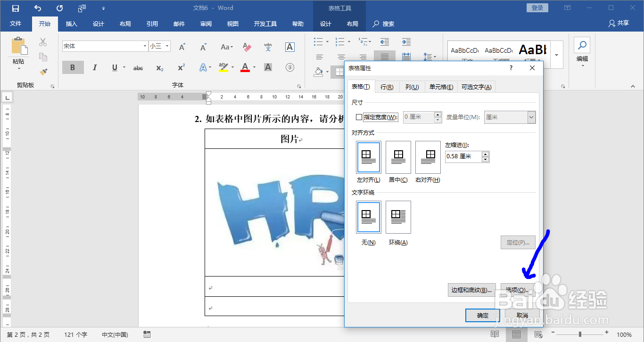Screen dimensions: 644x342
Task: Expand the paste options arrow under 粘贴
Action: (19, 69)
